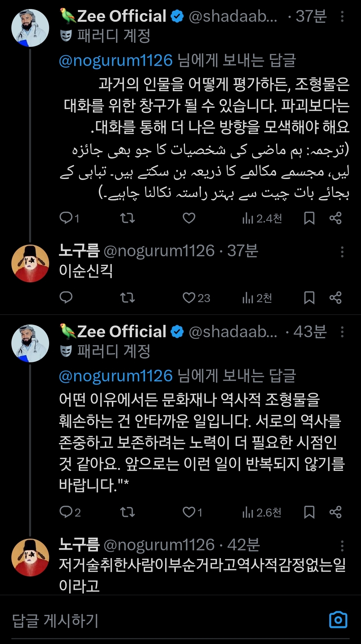Reply to the Zee Official tweet posted 37분 ago
Viewport: 361px width, 644px height.
pyautogui.click(x=66, y=218)
